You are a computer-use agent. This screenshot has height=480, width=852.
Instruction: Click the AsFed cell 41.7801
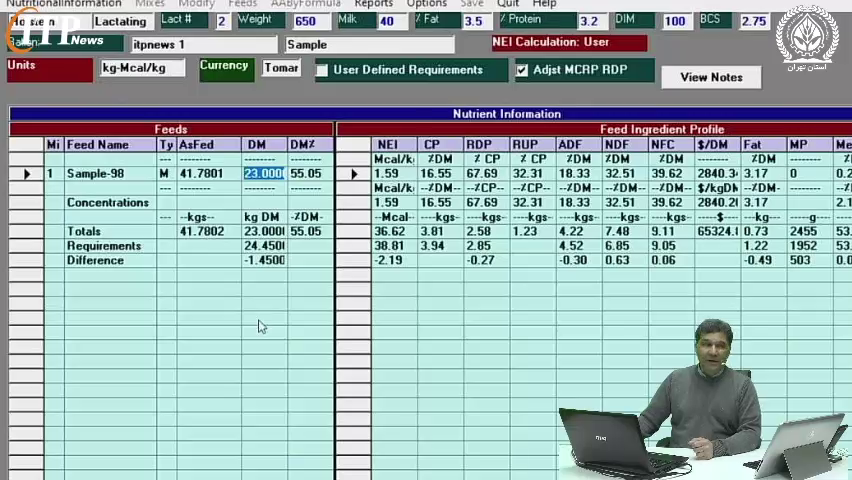[209, 174]
